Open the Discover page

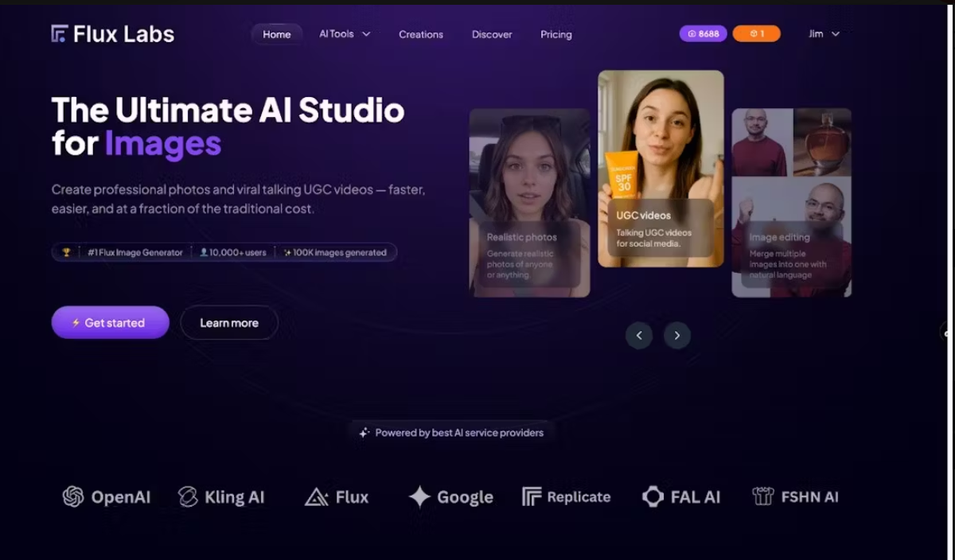coord(492,34)
